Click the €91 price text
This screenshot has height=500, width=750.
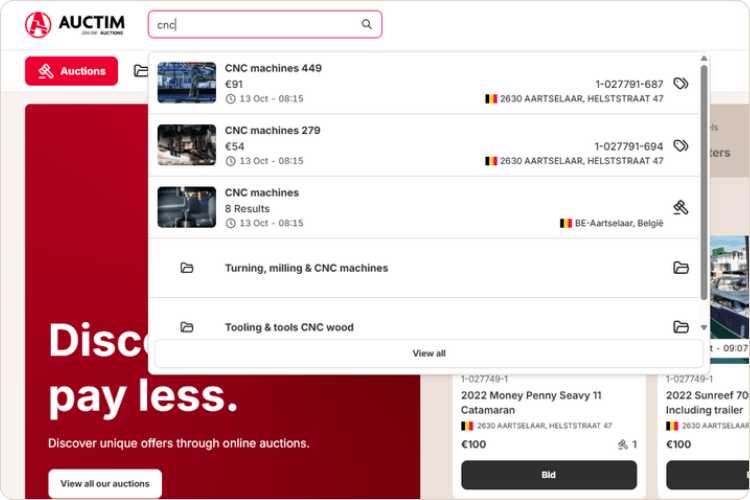(x=234, y=84)
